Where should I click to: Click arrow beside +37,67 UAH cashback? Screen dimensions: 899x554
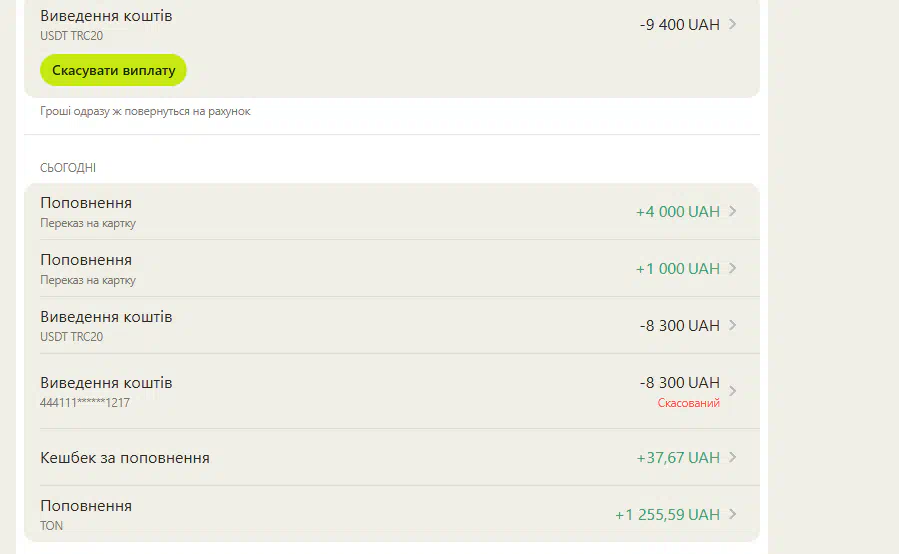[x=733, y=457]
